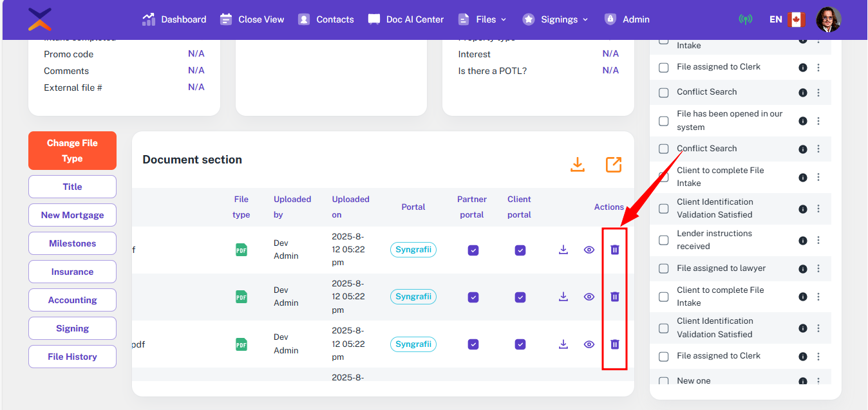Switch language using EN flag selector

(x=787, y=19)
